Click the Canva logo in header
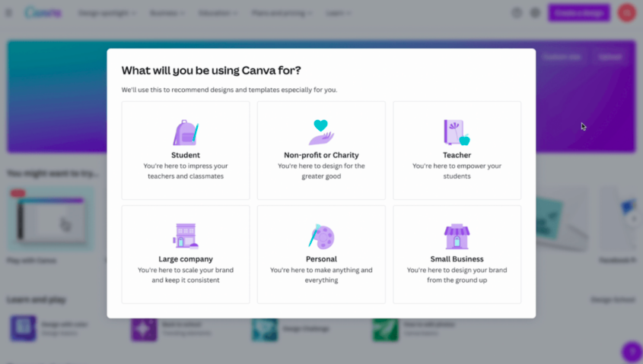 pyautogui.click(x=43, y=13)
